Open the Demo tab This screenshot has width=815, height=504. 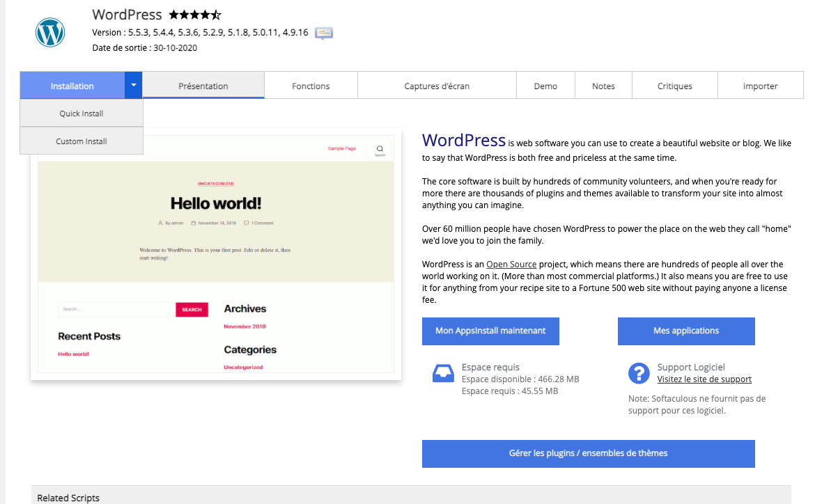point(545,86)
